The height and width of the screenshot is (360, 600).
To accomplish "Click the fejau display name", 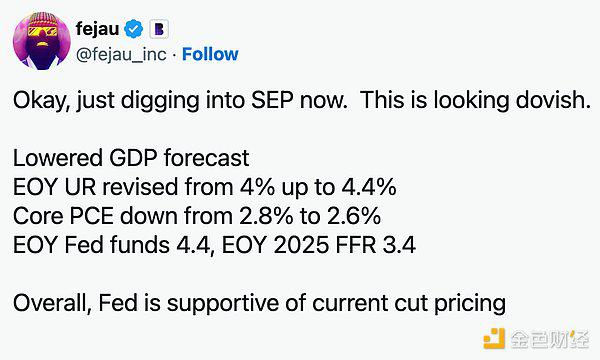I will pyautogui.click(x=97, y=29).
